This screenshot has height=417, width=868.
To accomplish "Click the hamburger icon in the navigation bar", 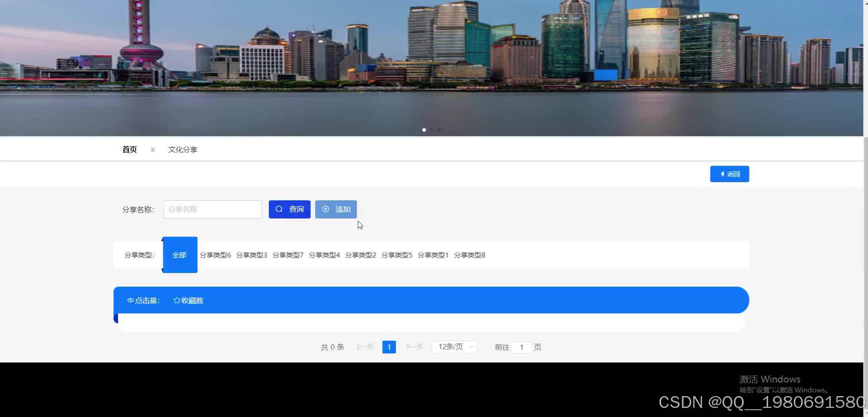I will (153, 149).
